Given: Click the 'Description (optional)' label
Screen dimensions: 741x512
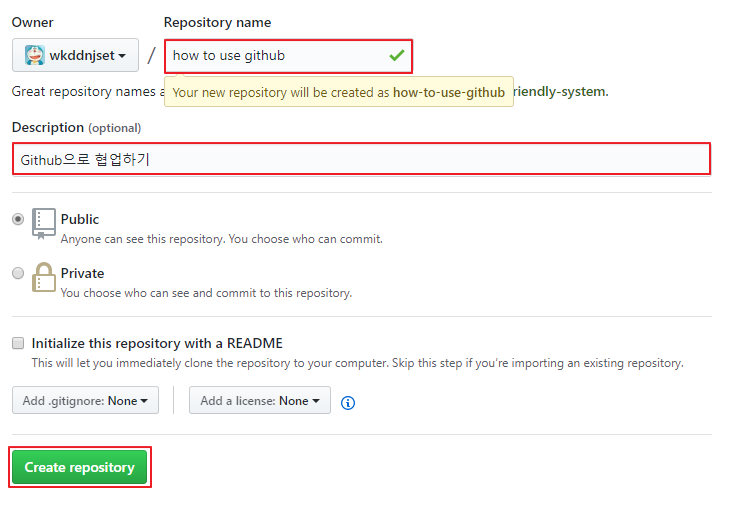Looking at the screenshot, I should (x=77, y=128).
